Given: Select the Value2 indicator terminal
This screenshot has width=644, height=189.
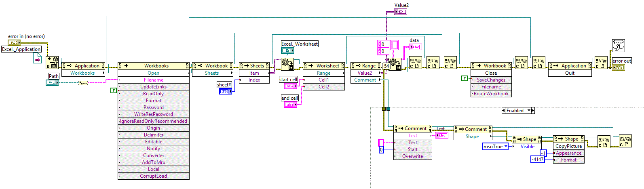Looking at the screenshot, I should click(401, 12).
